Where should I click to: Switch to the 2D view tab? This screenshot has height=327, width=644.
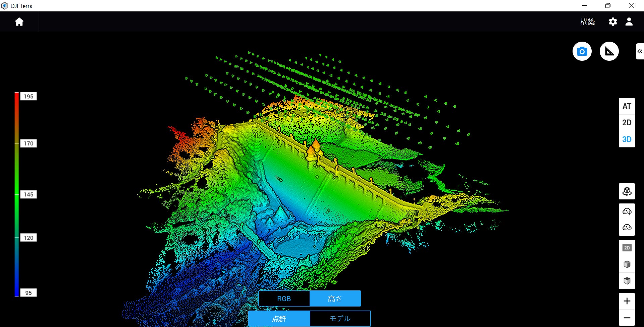click(x=627, y=123)
